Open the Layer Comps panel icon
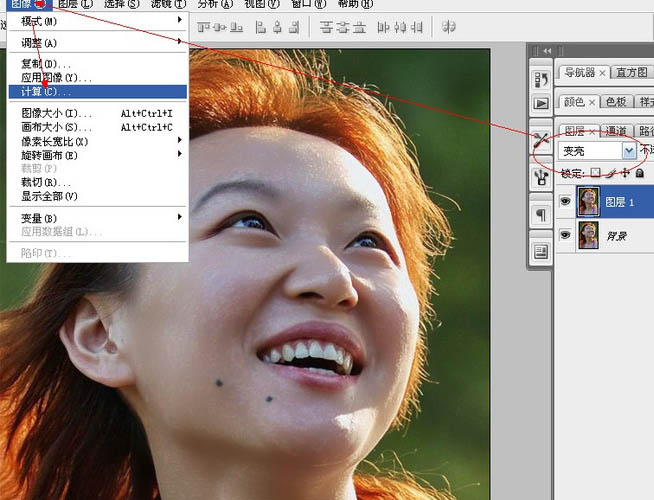Viewport: 654px width, 500px height. point(541,252)
